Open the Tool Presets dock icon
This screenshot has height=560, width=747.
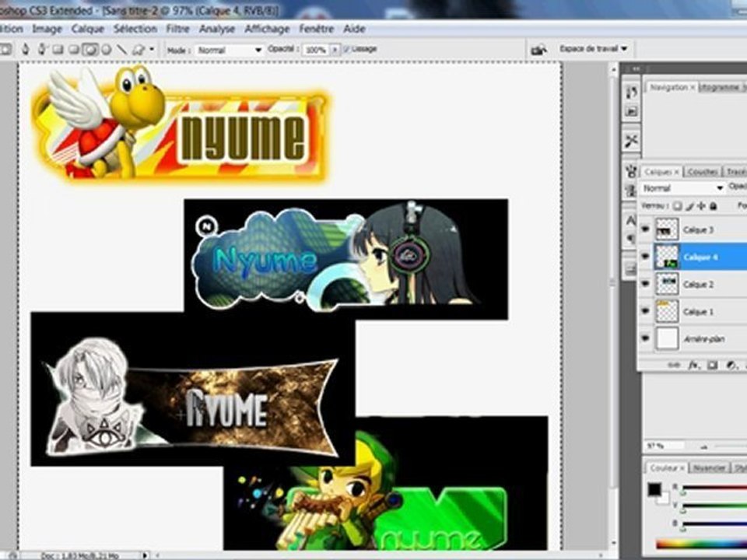tap(631, 141)
